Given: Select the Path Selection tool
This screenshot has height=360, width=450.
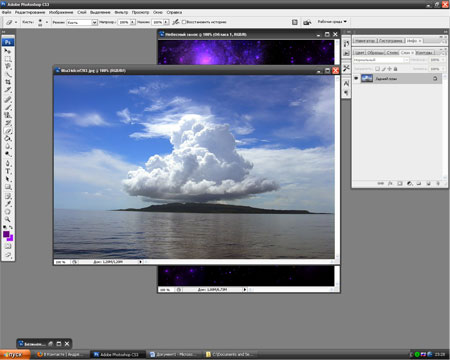Looking at the screenshot, I should tap(8, 179).
